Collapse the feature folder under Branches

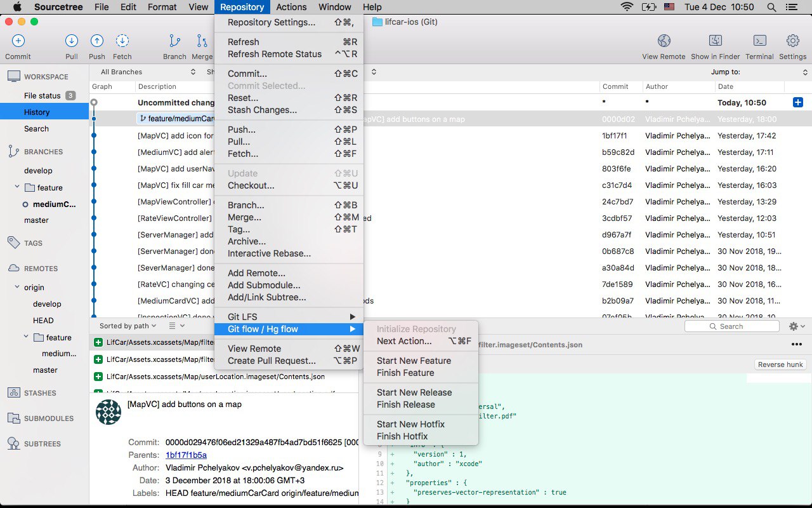pos(18,187)
